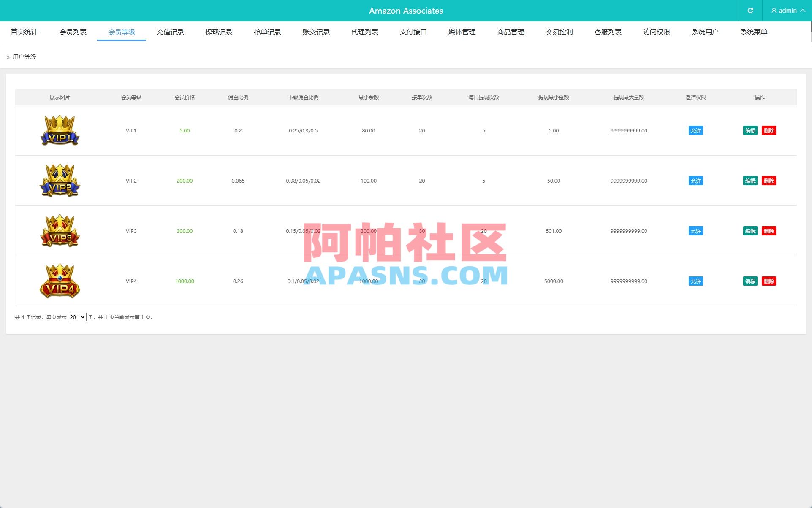812x508 pixels.
Task: Click the breadcrumb arrow icon before 用户等级
Action: pyautogui.click(x=7, y=57)
